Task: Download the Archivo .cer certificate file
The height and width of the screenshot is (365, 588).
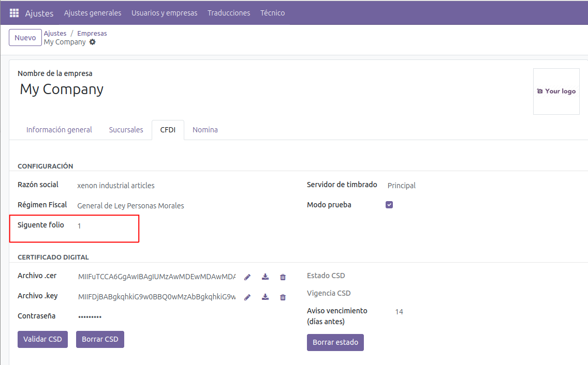Action: point(265,277)
